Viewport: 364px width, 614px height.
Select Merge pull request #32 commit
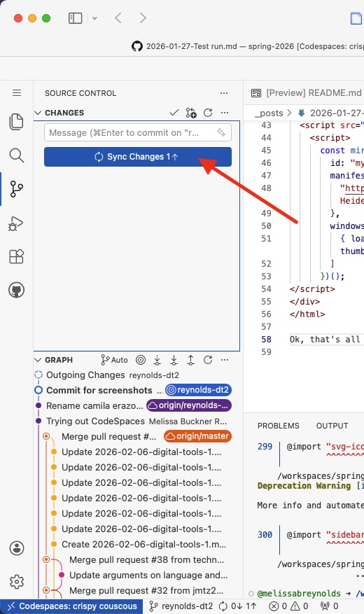[x=137, y=590]
